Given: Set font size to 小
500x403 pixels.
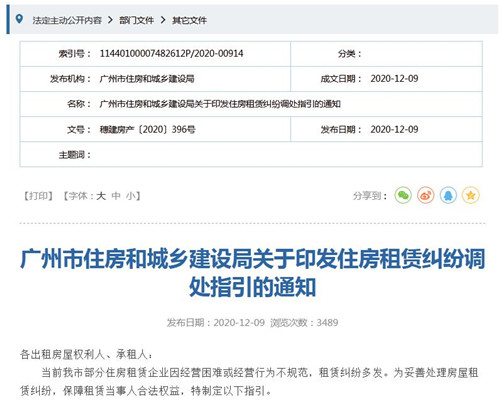Looking at the screenshot, I should pyautogui.click(x=131, y=196).
